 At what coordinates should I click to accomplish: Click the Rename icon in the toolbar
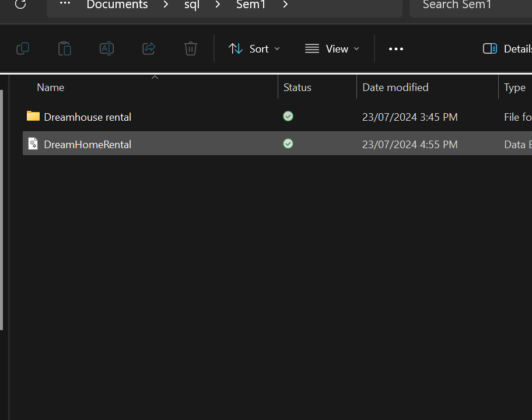107,49
